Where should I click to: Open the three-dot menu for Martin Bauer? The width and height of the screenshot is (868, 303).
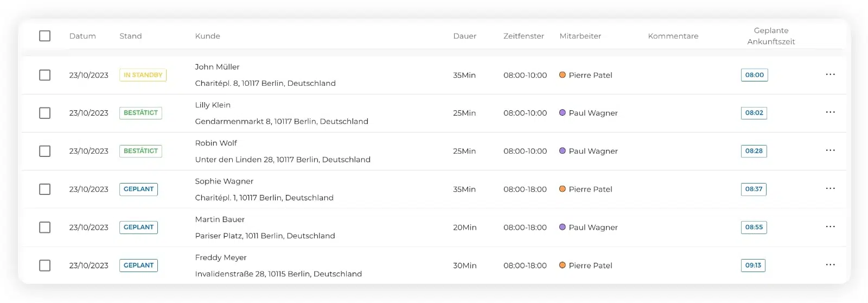click(830, 226)
